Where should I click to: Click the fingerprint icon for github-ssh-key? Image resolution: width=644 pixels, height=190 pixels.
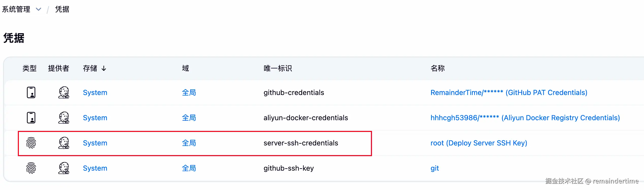[x=31, y=168]
